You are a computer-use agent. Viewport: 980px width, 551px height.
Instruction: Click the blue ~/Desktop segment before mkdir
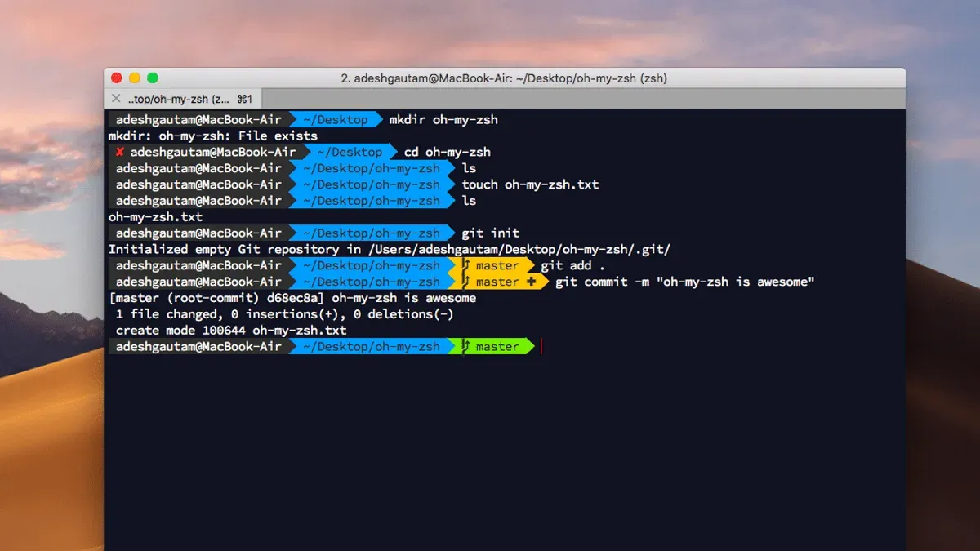tap(336, 120)
